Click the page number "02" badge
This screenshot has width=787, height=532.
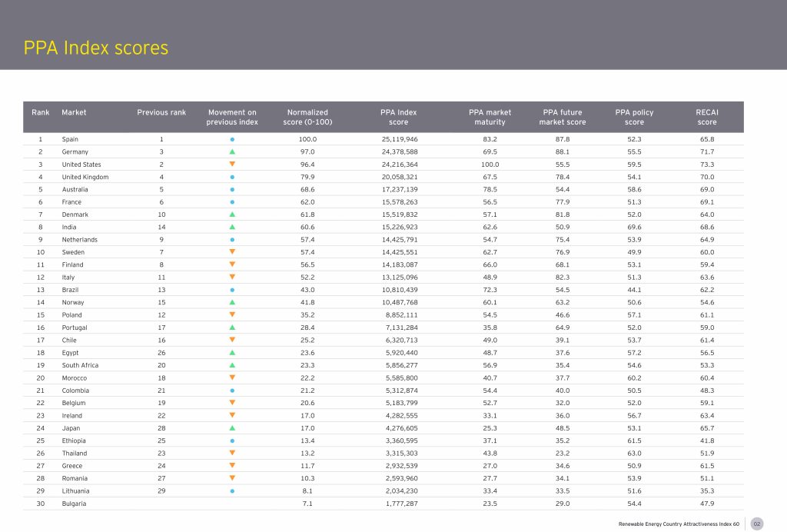757,524
